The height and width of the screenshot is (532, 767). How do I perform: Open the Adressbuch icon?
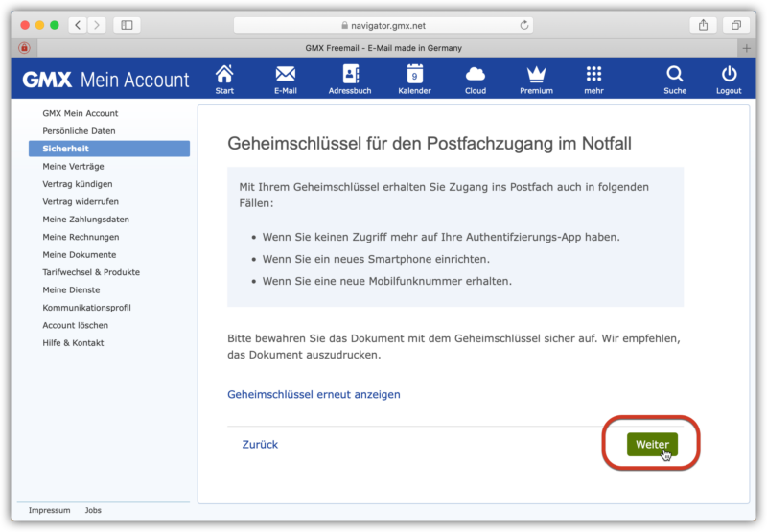click(x=350, y=75)
